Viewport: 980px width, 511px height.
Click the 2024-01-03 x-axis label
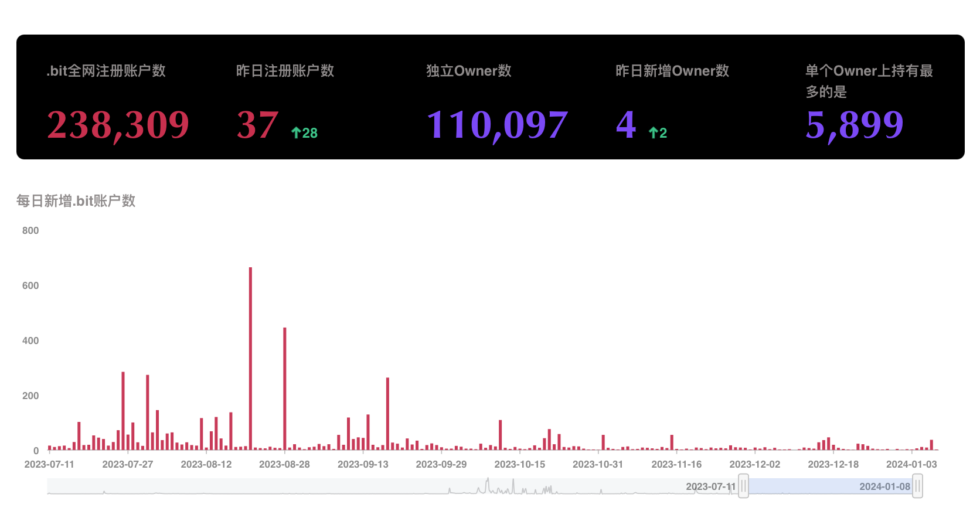[x=911, y=465]
